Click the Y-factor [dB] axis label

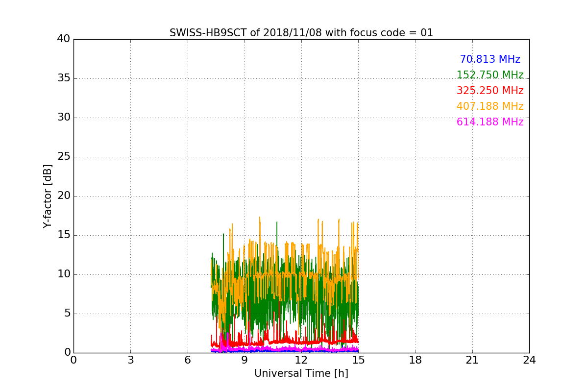point(48,196)
